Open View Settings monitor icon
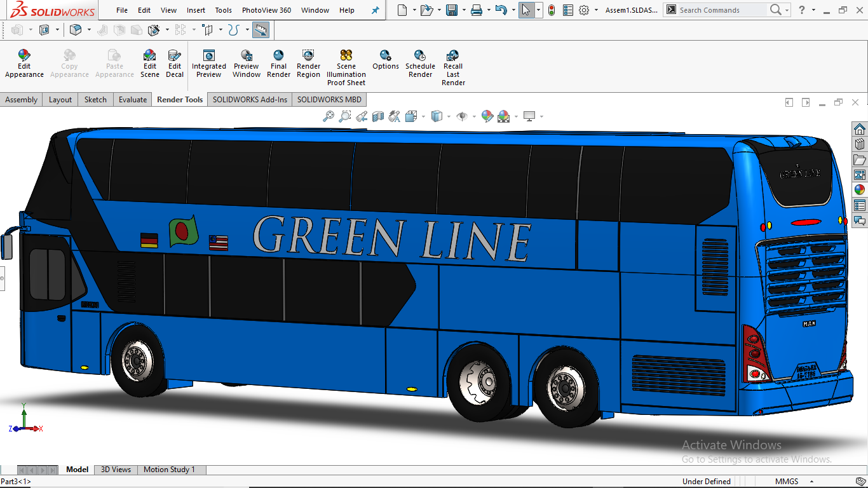The height and width of the screenshot is (488, 868). click(x=529, y=116)
